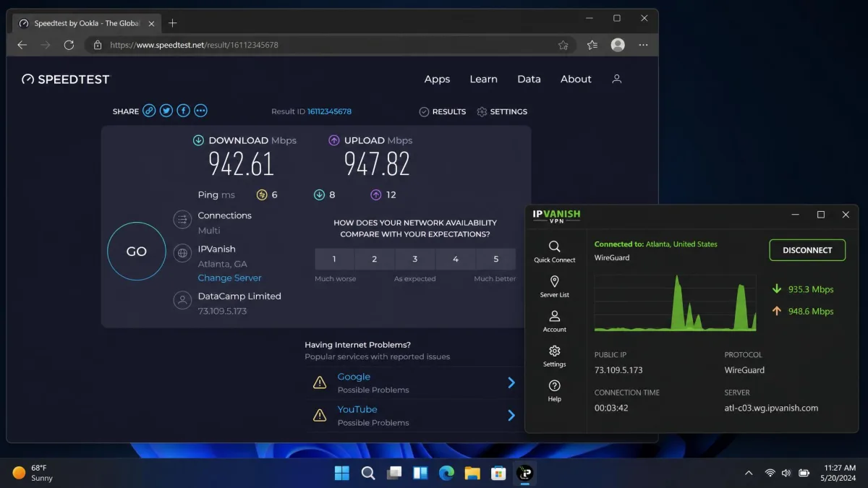Open Apps in Speedtest navigation
This screenshot has height=488, width=868.
point(437,80)
